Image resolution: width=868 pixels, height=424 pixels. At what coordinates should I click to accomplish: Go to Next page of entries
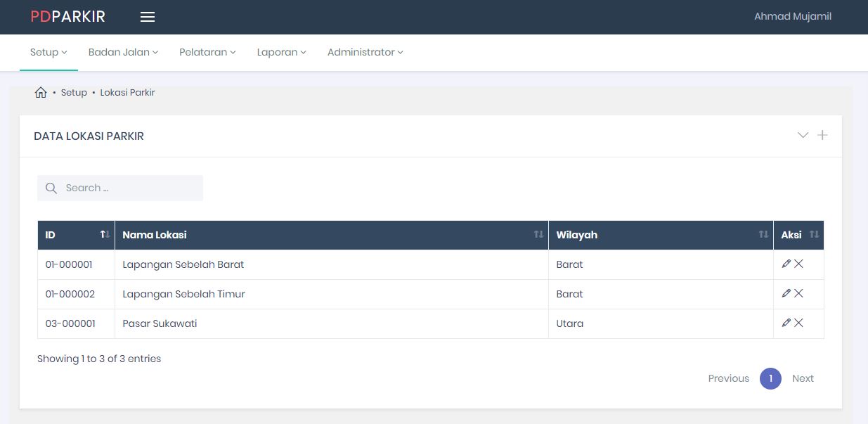click(803, 378)
